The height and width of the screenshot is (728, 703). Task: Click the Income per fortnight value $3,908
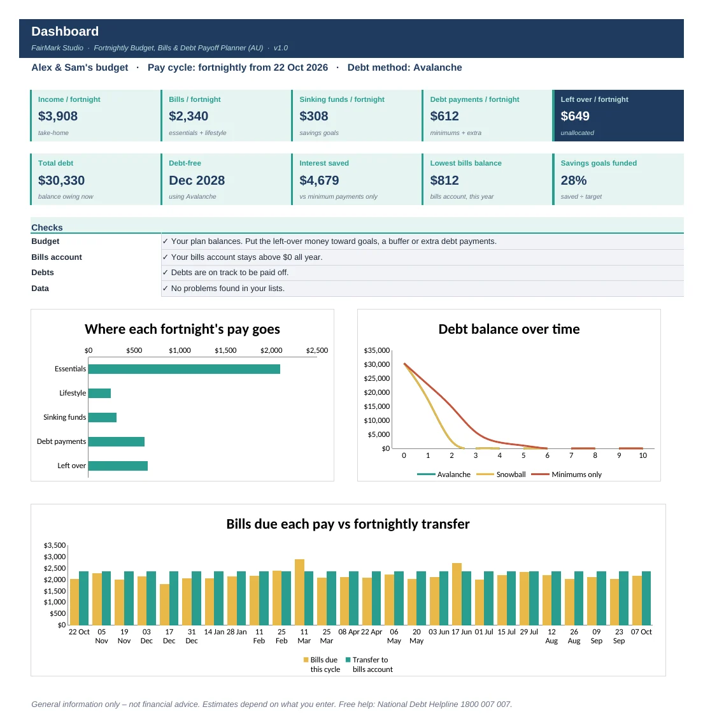[57, 116]
